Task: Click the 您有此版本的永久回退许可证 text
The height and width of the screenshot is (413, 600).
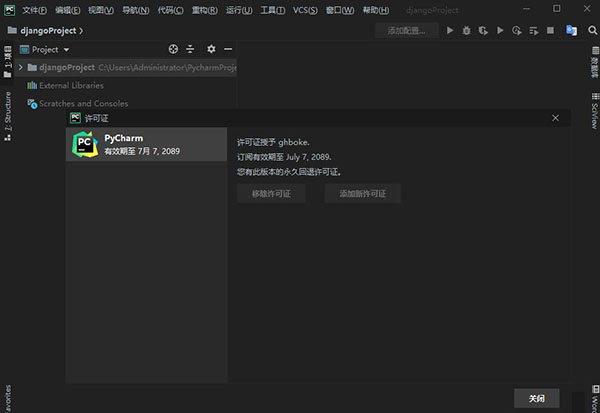Action: pyautogui.click(x=289, y=172)
